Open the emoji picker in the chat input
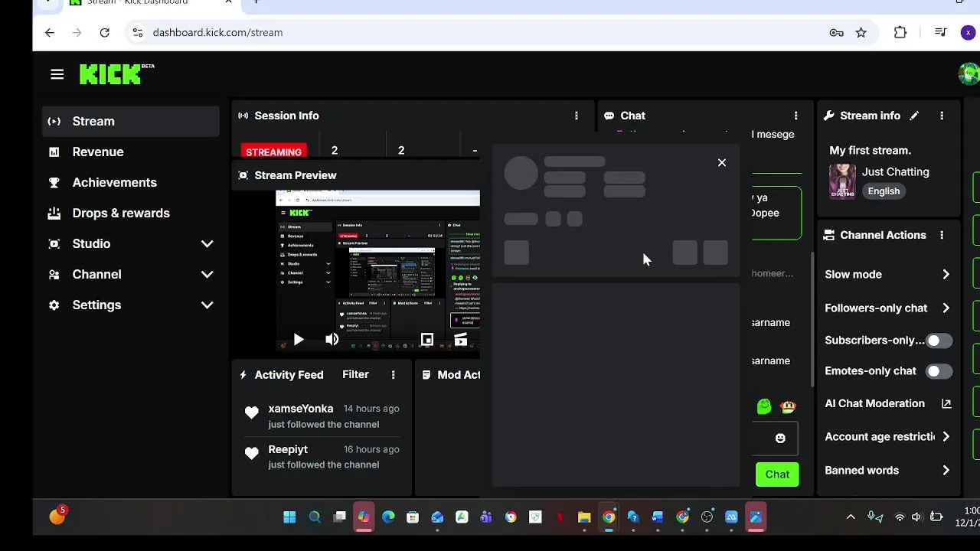 pos(780,439)
